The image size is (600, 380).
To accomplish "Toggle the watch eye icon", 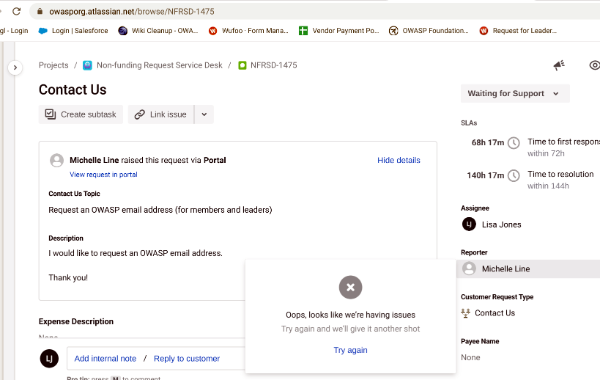I will [594, 65].
